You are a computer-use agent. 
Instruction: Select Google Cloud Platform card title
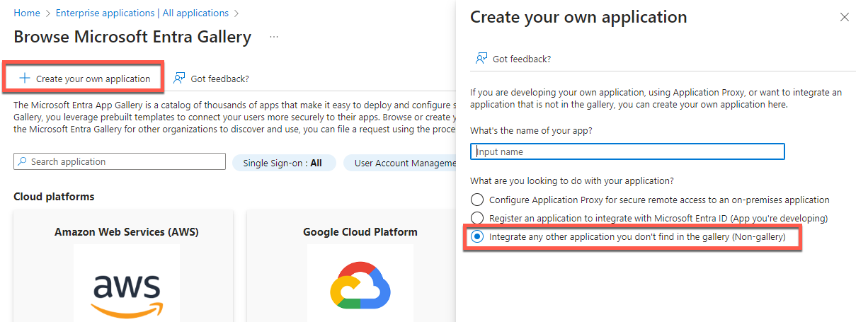(x=360, y=232)
